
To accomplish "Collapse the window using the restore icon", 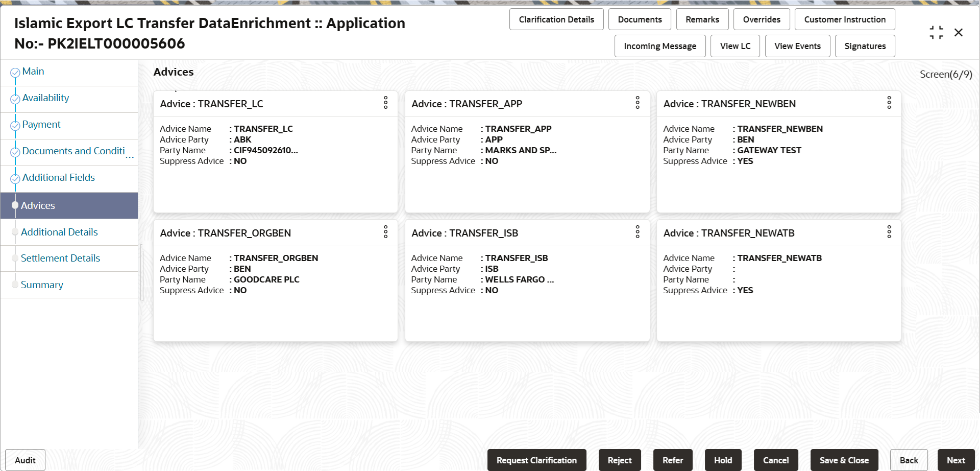I will 936,33.
